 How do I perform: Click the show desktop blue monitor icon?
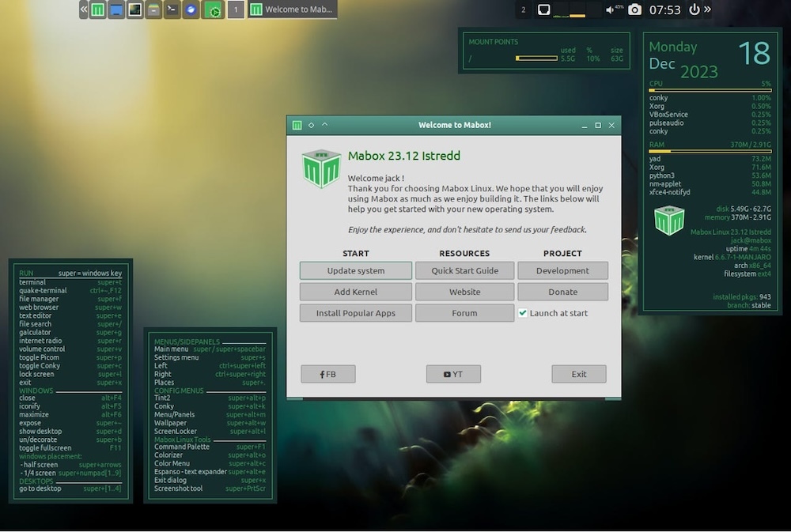116,9
